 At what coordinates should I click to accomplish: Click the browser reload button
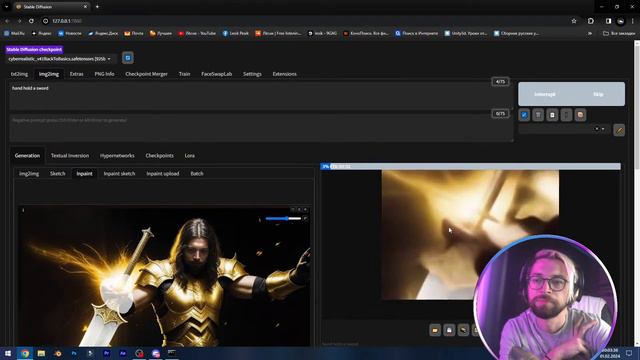(x=31, y=21)
